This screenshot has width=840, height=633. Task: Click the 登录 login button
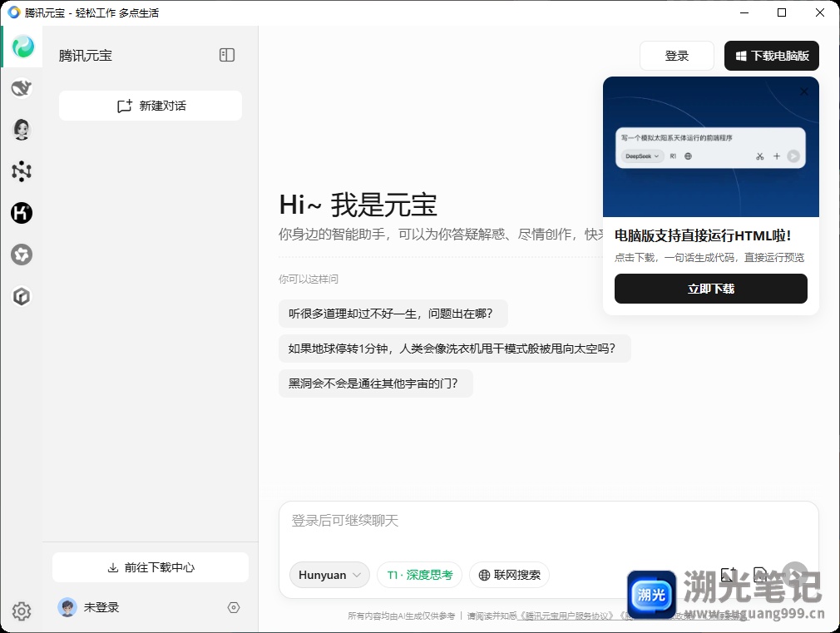click(x=677, y=56)
